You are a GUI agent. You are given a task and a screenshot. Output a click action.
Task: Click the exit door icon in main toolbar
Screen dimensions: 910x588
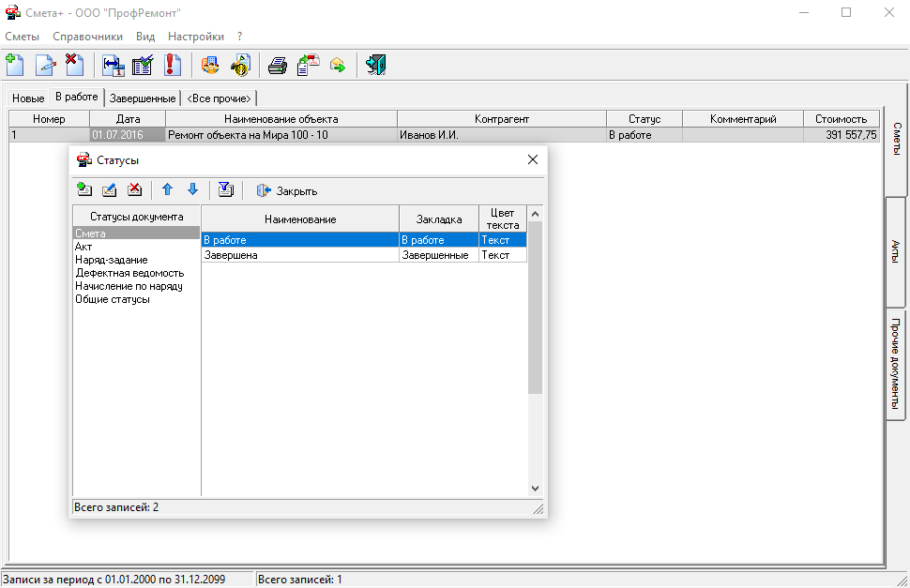(376, 65)
